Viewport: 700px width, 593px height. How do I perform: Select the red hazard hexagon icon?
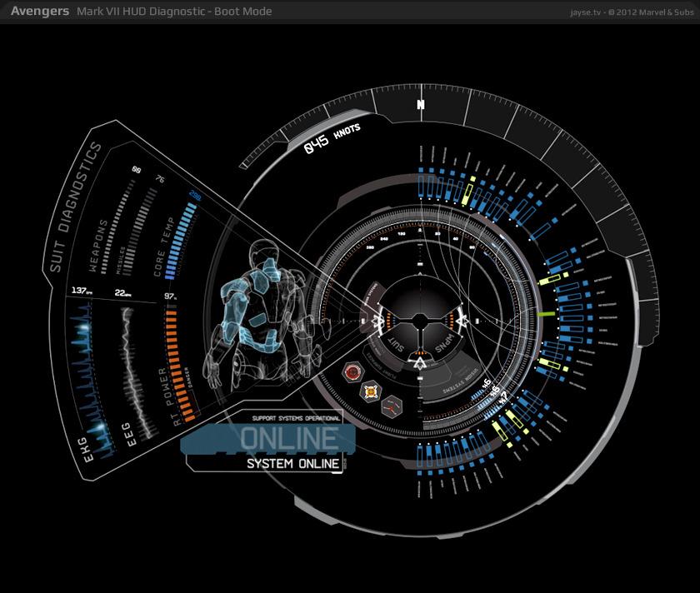(352, 372)
